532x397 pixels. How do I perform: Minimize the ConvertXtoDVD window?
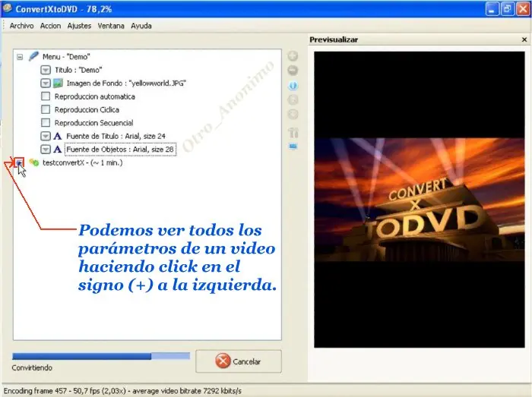(492, 9)
